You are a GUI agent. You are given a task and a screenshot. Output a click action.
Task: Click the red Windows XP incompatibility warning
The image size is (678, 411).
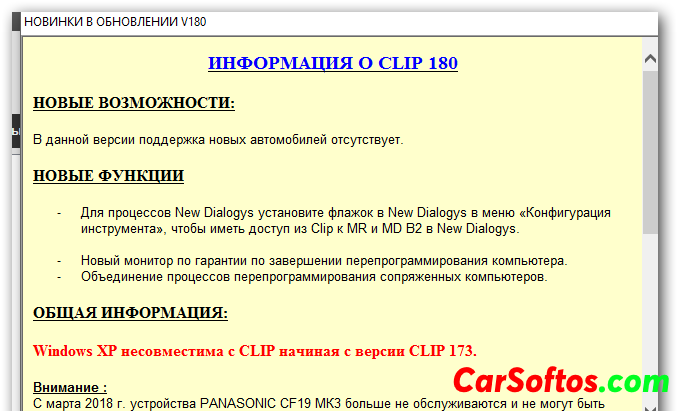click(255, 351)
